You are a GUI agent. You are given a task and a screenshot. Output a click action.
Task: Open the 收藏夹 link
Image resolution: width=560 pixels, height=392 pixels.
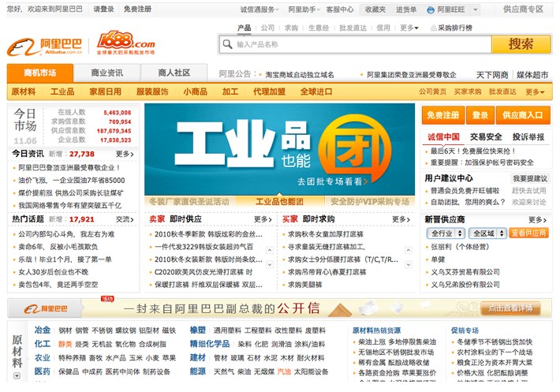click(375, 9)
